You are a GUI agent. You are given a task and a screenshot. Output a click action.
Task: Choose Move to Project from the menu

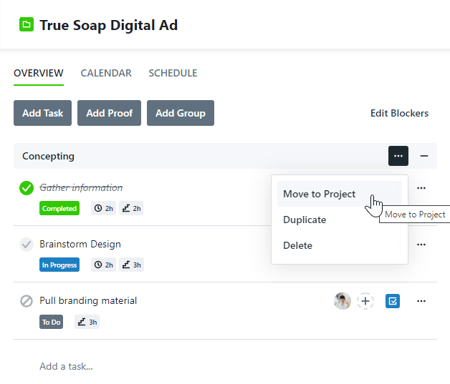pyautogui.click(x=339, y=194)
